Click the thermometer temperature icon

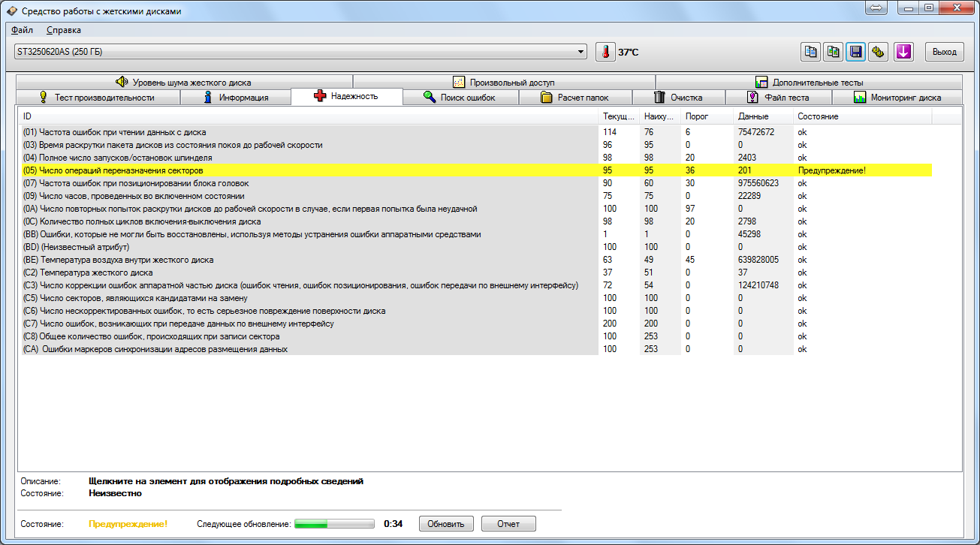(x=605, y=52)
